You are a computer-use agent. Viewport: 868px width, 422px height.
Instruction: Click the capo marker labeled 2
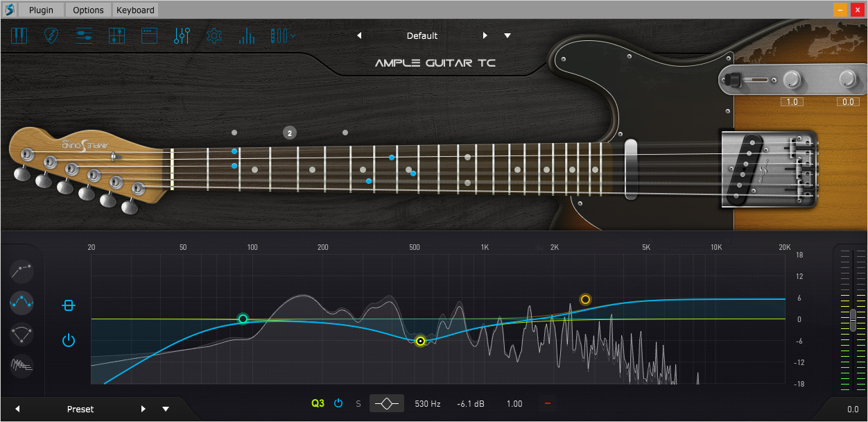[x=290, y=133]
